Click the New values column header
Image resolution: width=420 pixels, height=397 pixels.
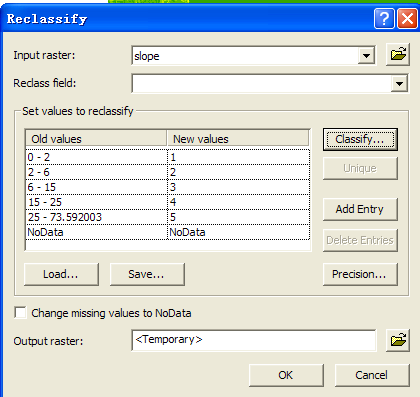tap(238, 139)
